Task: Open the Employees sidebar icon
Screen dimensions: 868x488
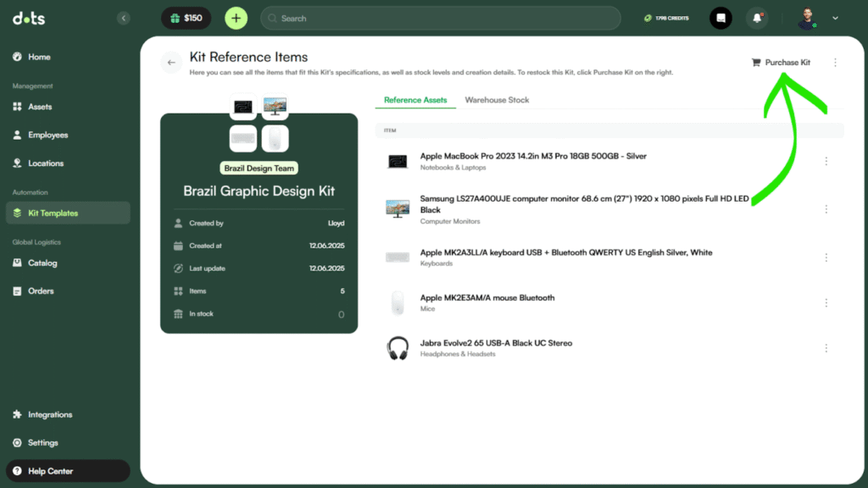Action: tap(19, 135)
